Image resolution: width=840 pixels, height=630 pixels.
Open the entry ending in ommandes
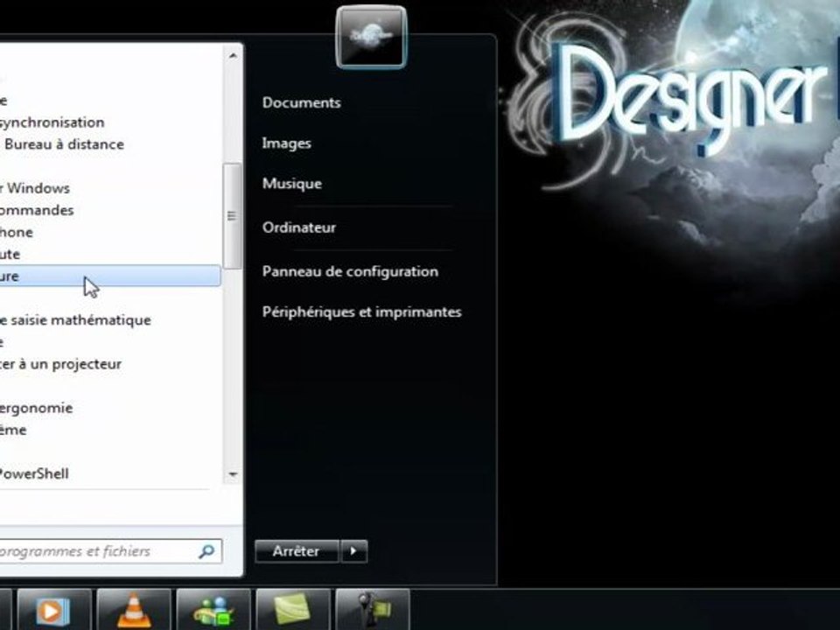37,210
